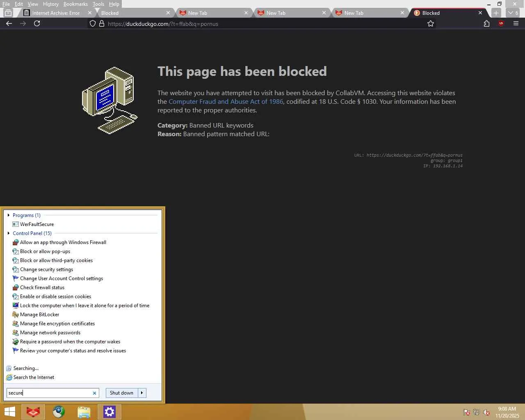Go back to the previous page
525x420 pixels.
(9, 24)
